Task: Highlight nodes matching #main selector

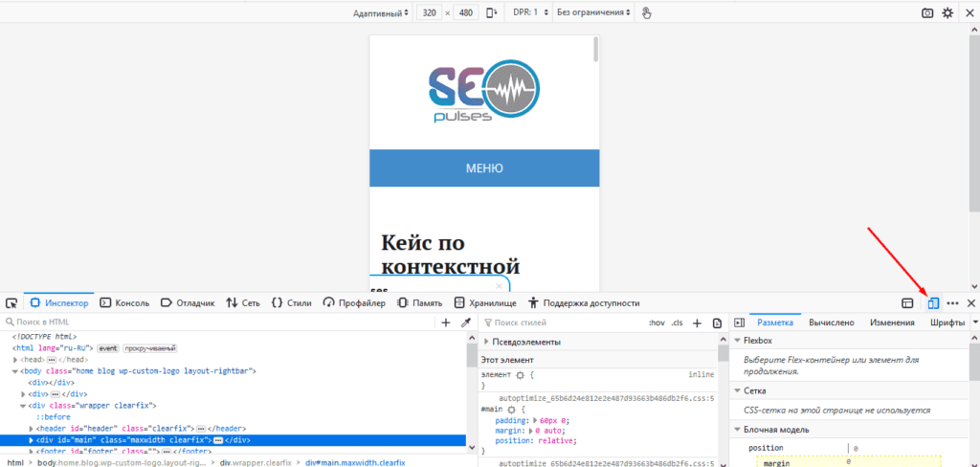Action: coord(509,410)
